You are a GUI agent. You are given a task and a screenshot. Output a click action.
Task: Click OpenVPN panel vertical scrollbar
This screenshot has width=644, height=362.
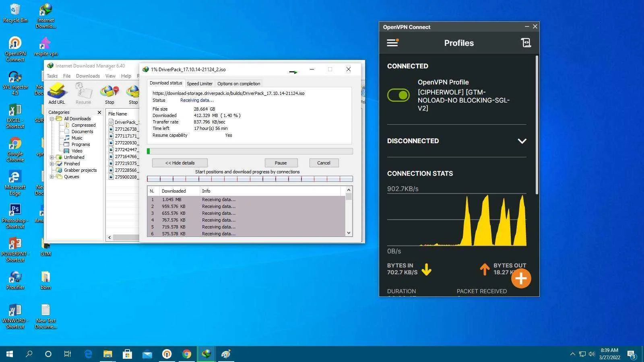(537, 125)
